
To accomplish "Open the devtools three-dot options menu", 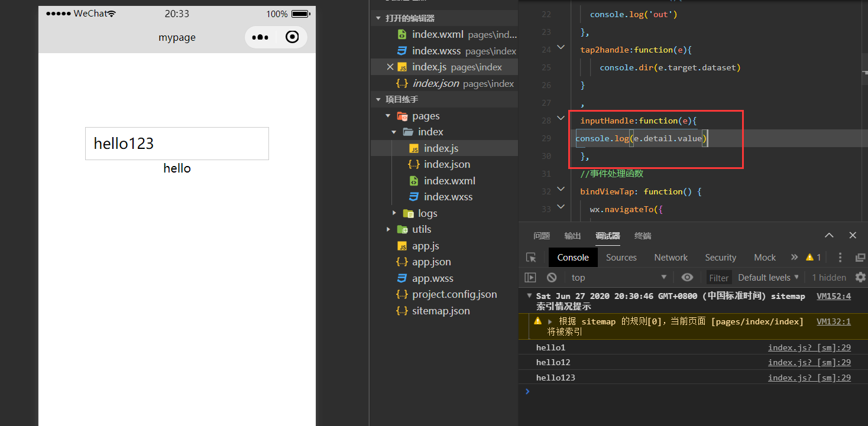I will pos(840,258).
